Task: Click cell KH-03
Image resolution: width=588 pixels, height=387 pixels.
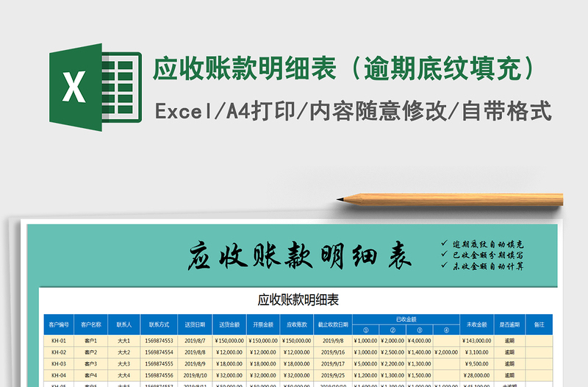Action: click(59, 363)
